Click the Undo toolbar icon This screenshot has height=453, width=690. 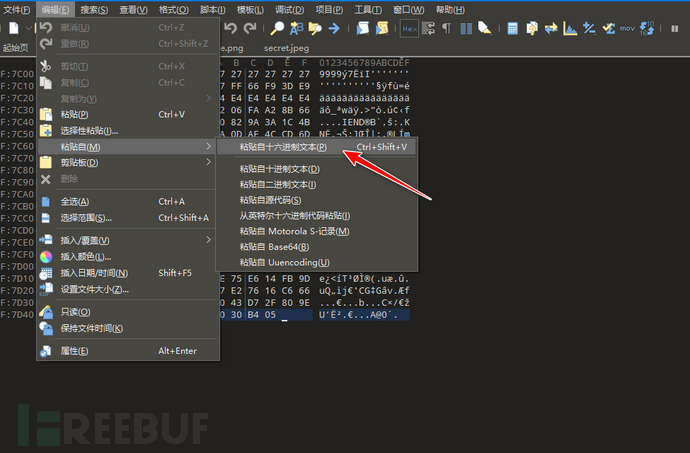[230, 29]
